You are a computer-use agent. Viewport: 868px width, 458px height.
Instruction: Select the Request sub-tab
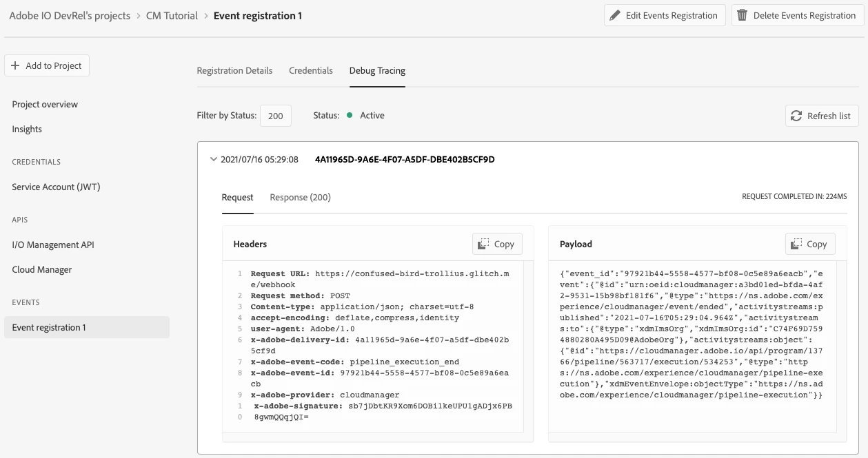(x=238, y=197)
